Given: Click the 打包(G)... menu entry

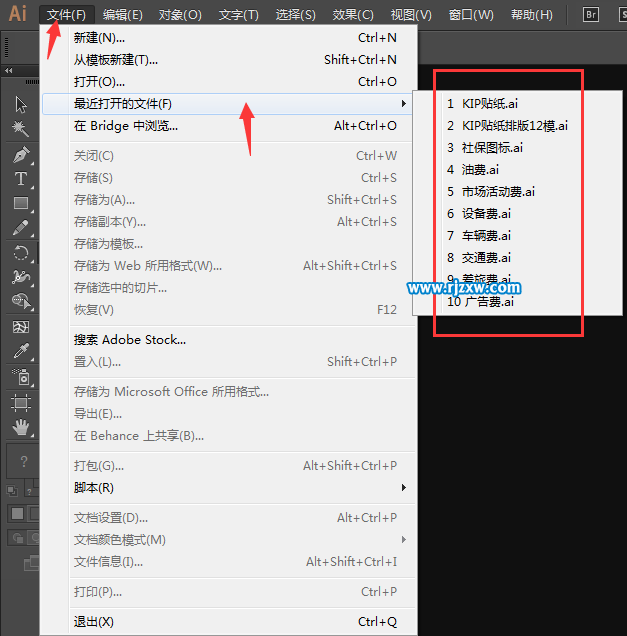Looking at the screenshot, I should tap(229, 466).
